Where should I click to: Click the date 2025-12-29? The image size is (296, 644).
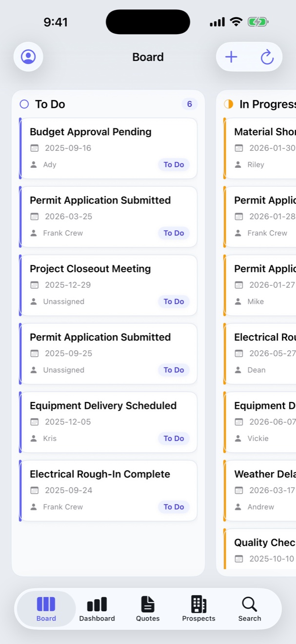68,285
